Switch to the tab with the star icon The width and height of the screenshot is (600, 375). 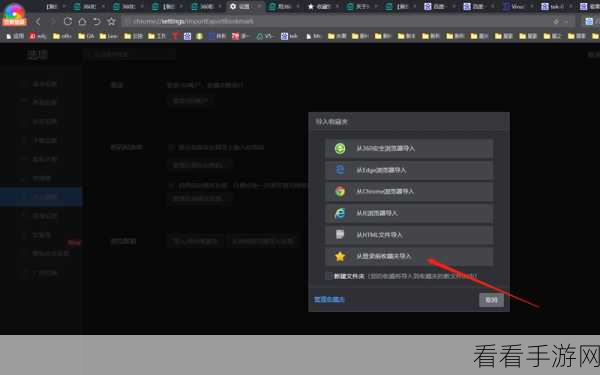[x=323, y=6]
